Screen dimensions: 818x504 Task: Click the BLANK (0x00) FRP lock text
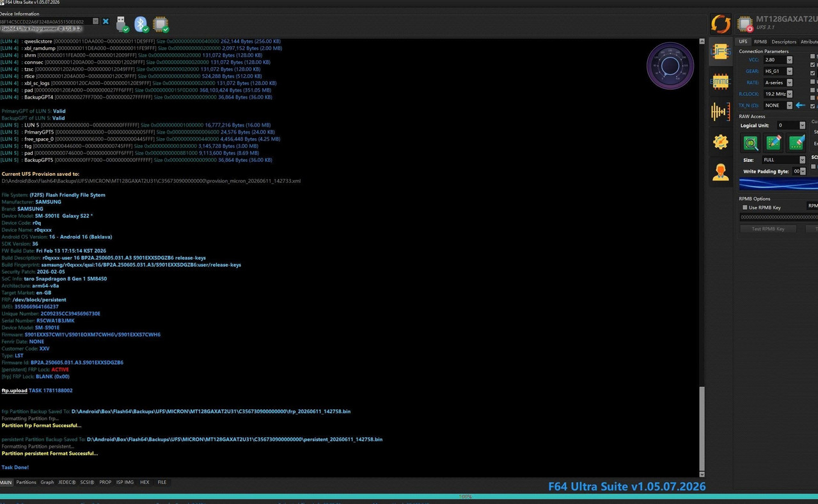[x=52, y=377]
